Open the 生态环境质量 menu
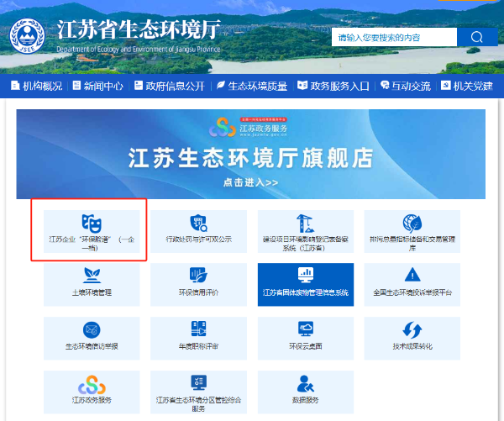The width and height of the screenshot is (504, 421). [x=258, y=86]
